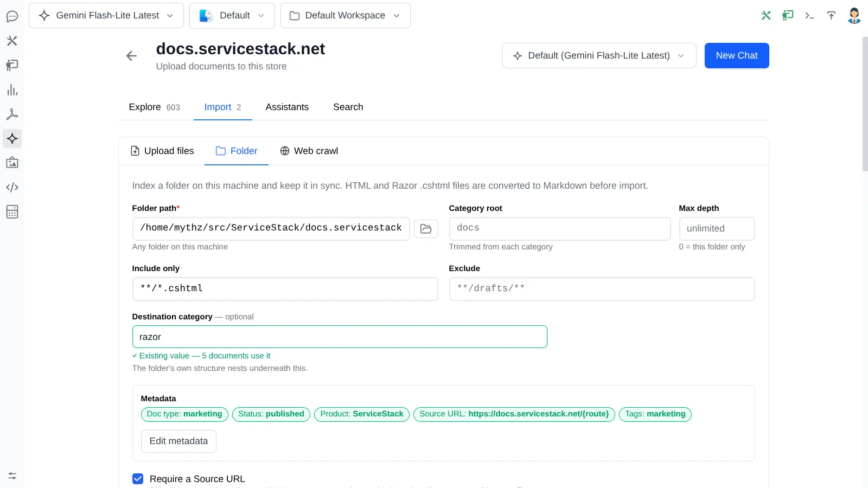Click the Tags: marketing metadata tag
This screenshot has width=868, height=488.
pyautogui.click(x=655, y=414)
